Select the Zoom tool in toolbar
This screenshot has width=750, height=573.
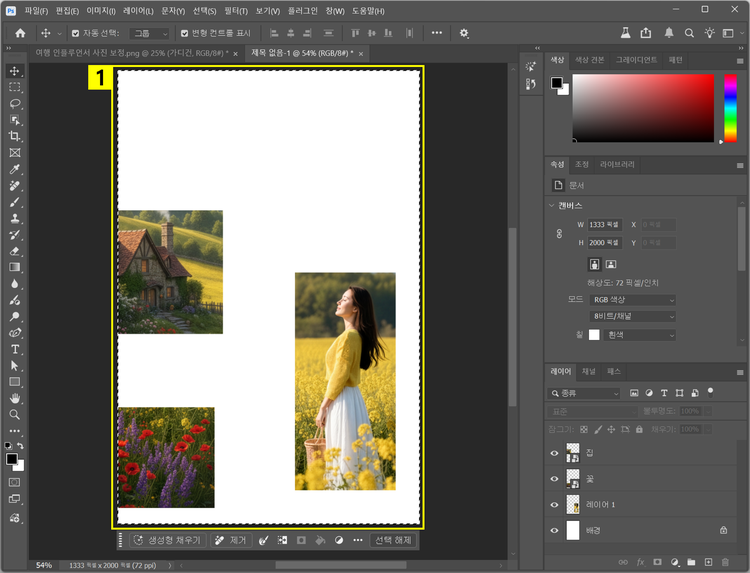15,414
